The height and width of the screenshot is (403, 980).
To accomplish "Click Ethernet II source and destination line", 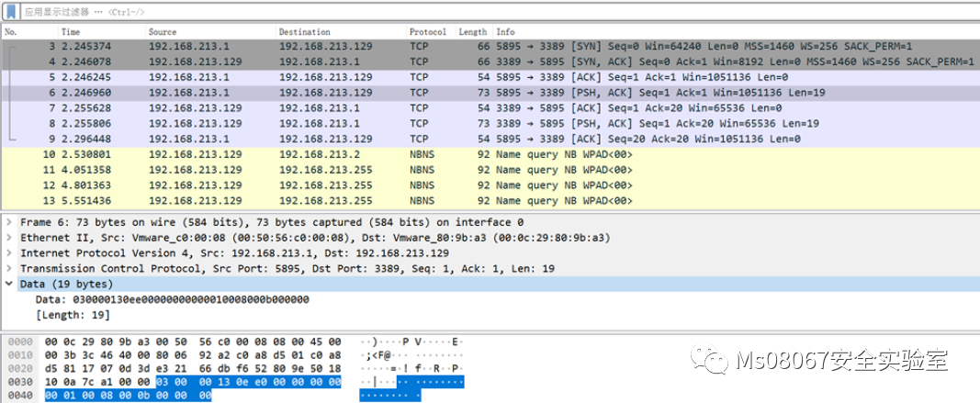I will tap(315, 238).
